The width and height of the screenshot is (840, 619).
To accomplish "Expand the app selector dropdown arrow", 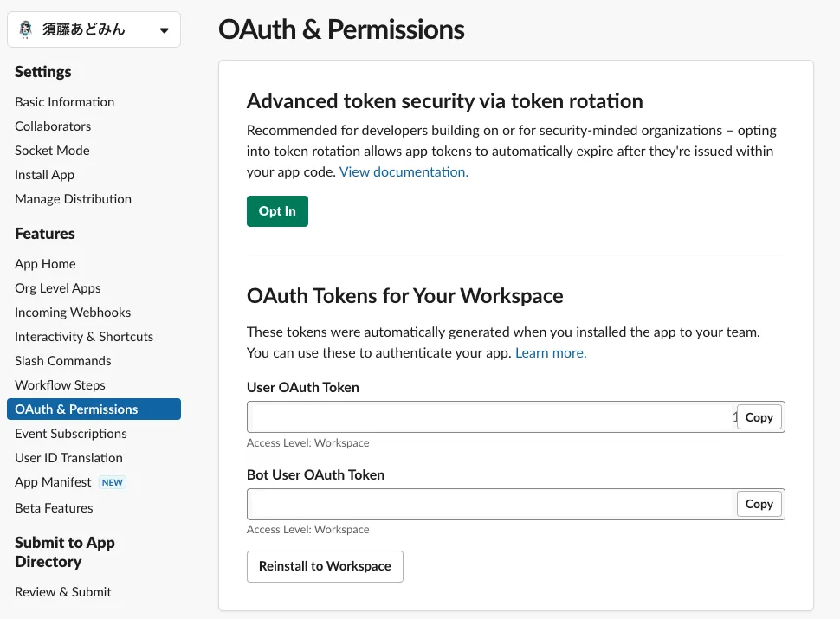I will pos(164,30).
